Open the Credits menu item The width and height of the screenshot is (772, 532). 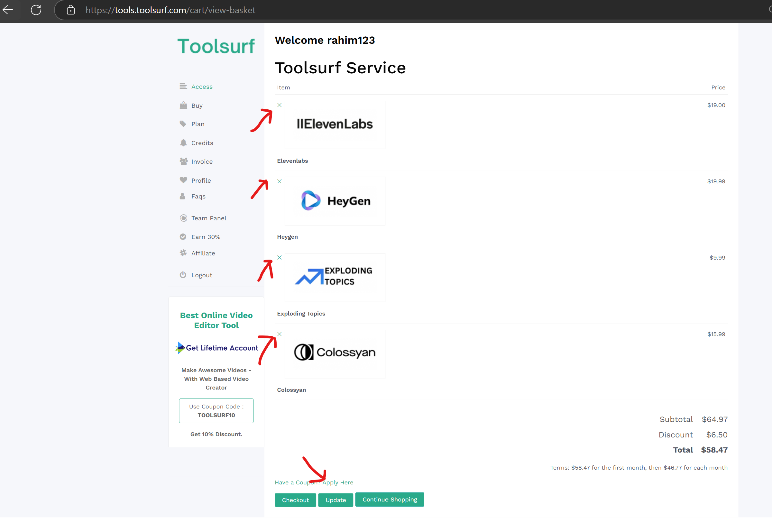pos(202,143)
